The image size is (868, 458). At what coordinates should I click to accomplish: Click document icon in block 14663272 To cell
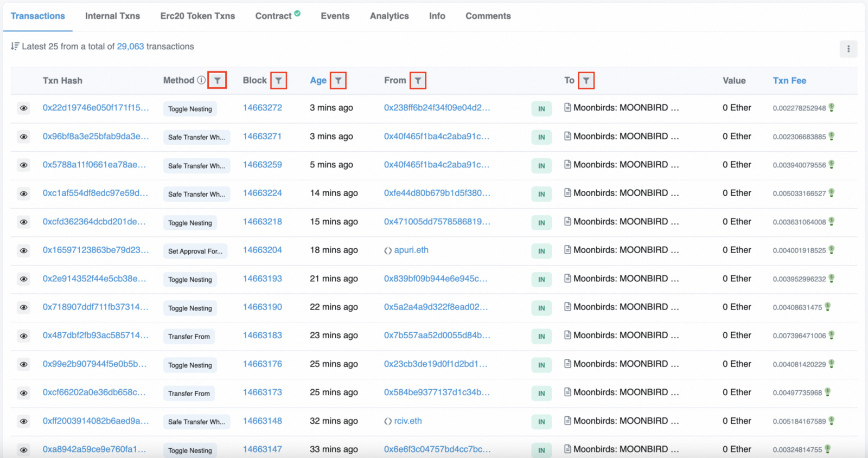pos(567,107)
